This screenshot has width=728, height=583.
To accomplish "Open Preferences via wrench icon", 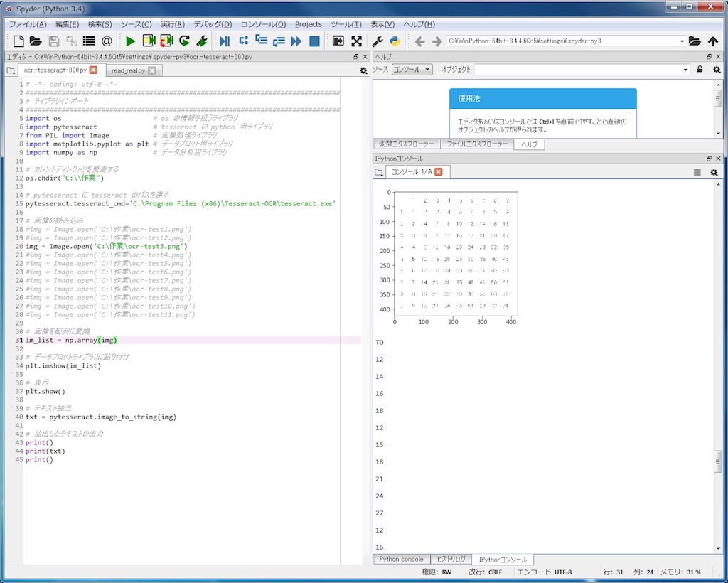I will (378, 41).
